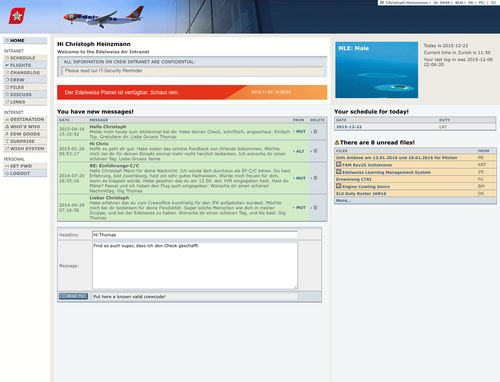This screenshot has width=500, height=382.
Task: Open the WISH SYSTEM page
Action: (25, 149)
